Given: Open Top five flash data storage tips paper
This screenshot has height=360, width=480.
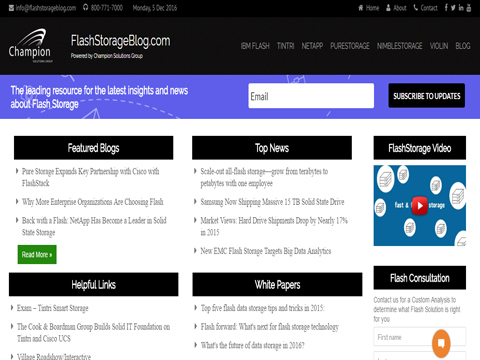Looking at the screenshot, I should [263, 308].
